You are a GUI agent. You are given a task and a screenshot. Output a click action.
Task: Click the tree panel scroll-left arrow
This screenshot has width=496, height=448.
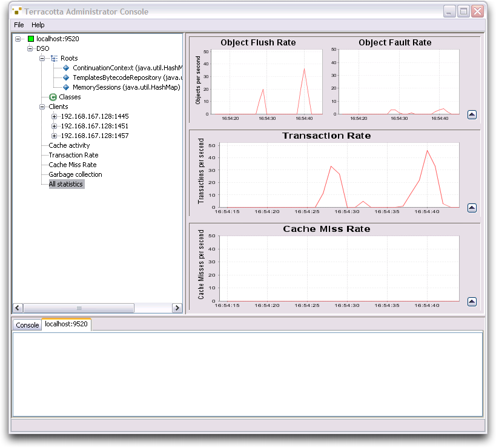[18, 308]
